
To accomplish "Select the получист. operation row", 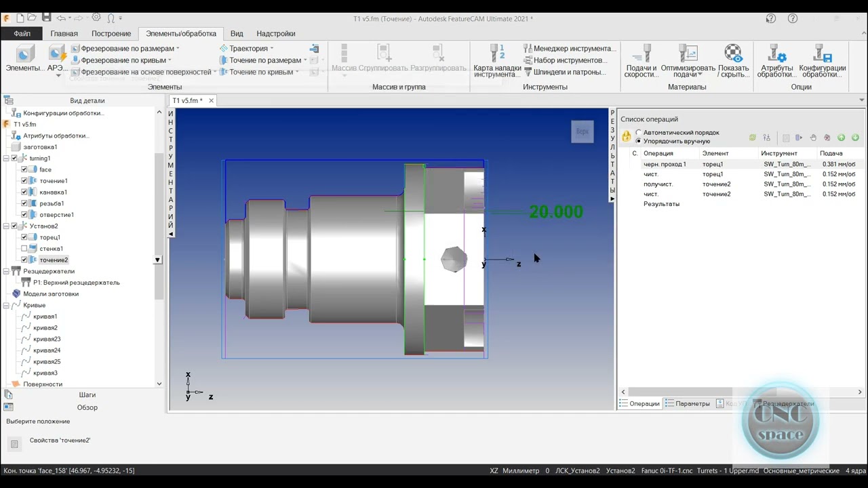I will (743, 184).
